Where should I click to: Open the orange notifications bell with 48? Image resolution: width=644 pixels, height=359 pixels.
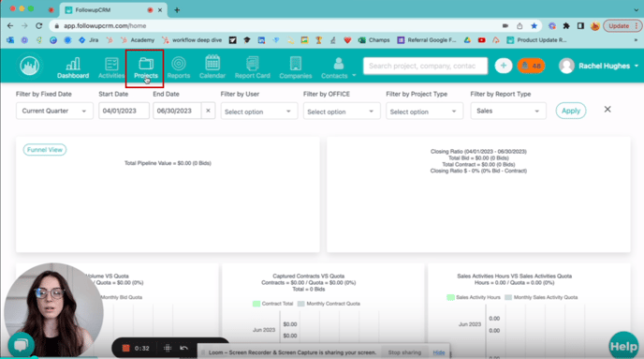[x=531, y=66]
